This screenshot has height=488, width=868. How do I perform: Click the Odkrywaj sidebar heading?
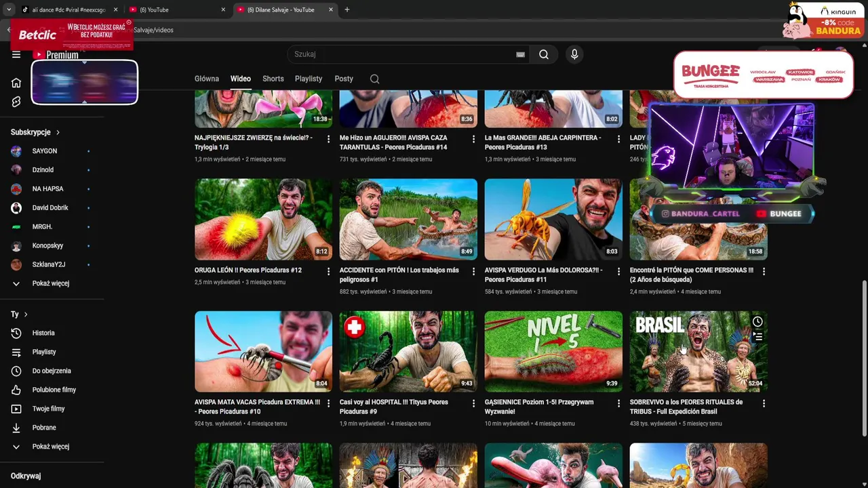(x=26, y=476)
